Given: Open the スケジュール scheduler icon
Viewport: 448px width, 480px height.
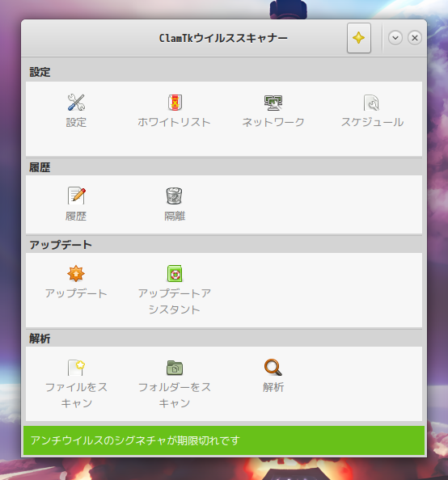Looking at the screenshot, I should 372,103.
